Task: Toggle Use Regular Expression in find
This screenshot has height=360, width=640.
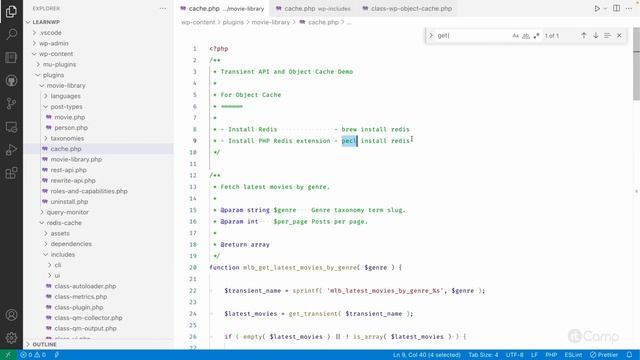Action: tap(536, 36)
